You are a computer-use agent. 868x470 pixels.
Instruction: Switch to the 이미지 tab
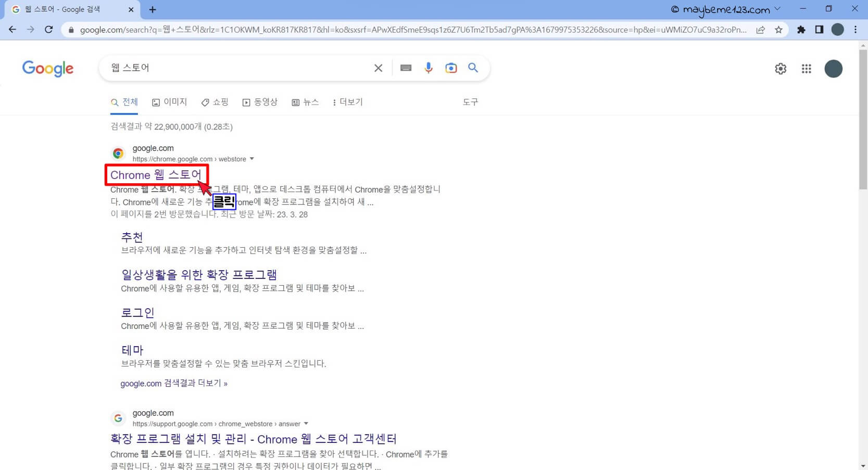point(169,102)
